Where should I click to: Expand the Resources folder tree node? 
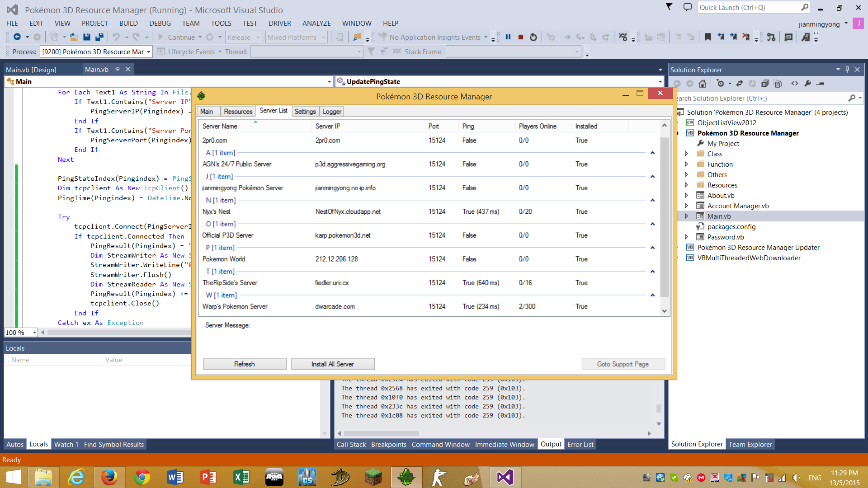[686, 185]
